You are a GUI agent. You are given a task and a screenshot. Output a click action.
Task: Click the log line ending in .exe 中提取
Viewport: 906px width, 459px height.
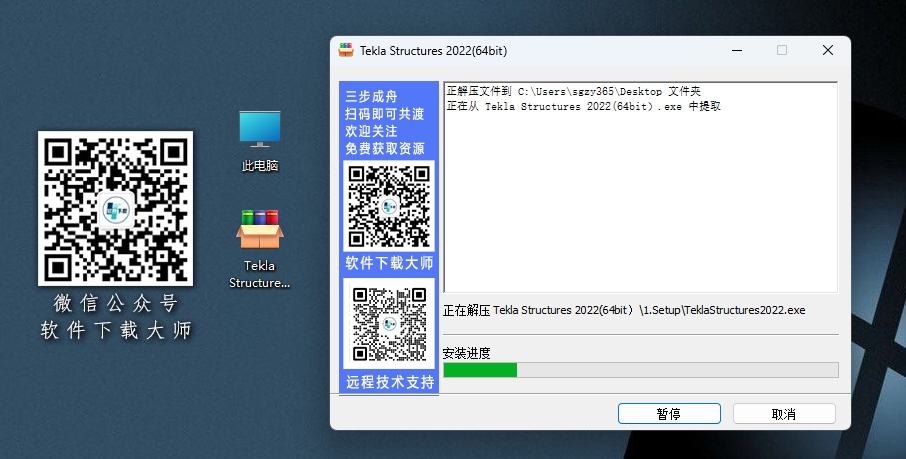click(584, 106)
